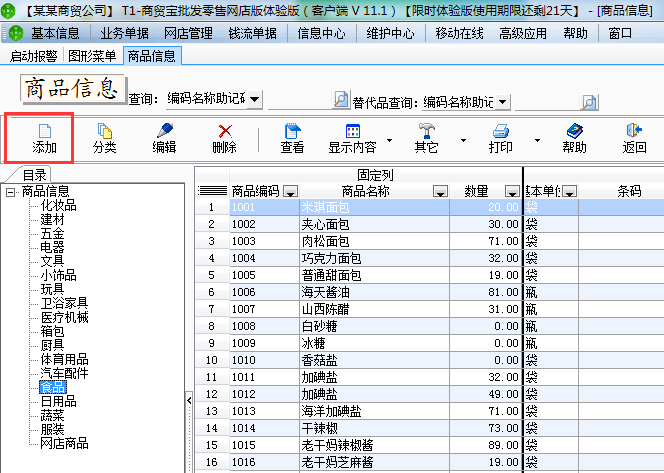The width and height of the screenshot is (664, 473).
Task: Expand the 其它 dropdown arrow
Action: click(x=463, y=140)
